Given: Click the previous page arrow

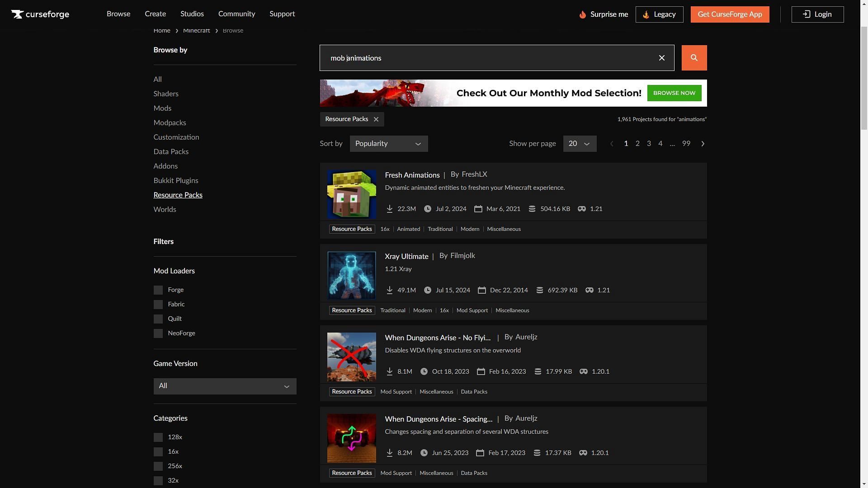Looking at the screenshot, I should pyautogui.click(x=612, y=144).
